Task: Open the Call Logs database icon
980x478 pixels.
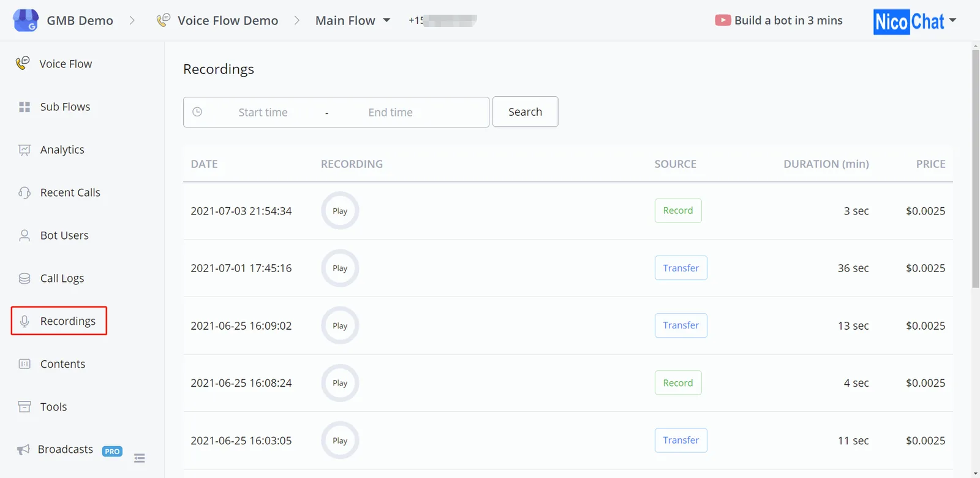Action: [24, 278]
